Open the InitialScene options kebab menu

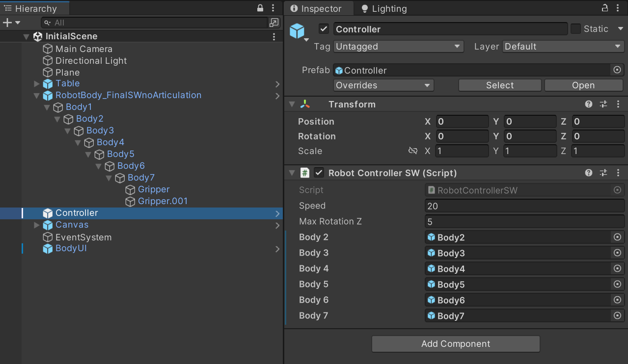[274, 36]
